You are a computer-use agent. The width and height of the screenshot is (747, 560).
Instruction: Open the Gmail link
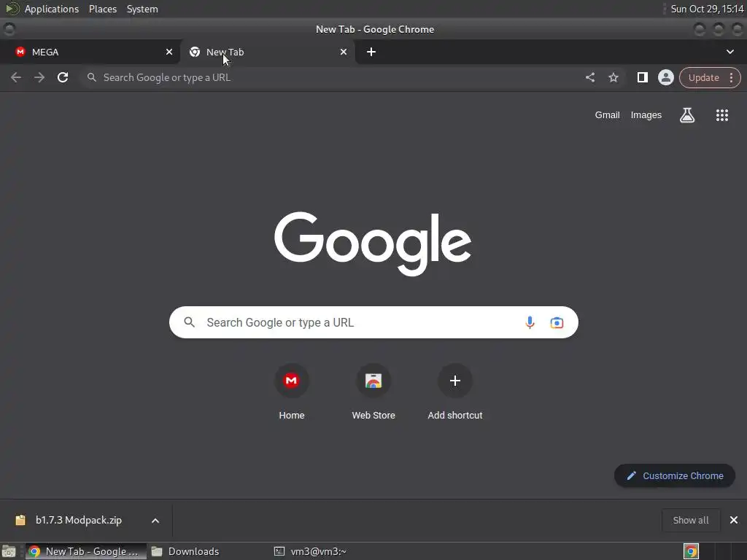tap(607, 115)
